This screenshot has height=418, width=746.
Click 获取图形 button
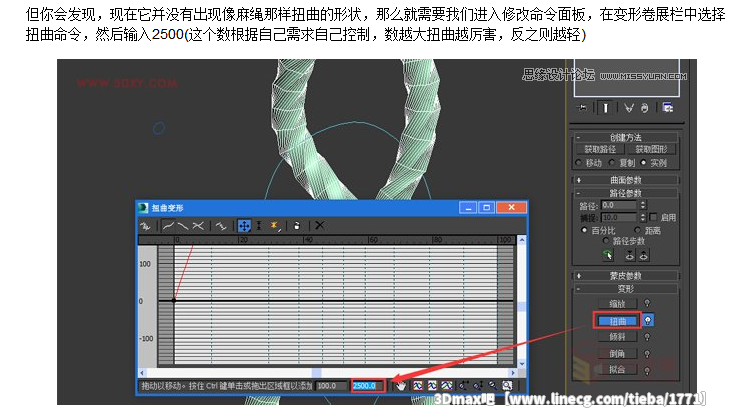point(652,149)
